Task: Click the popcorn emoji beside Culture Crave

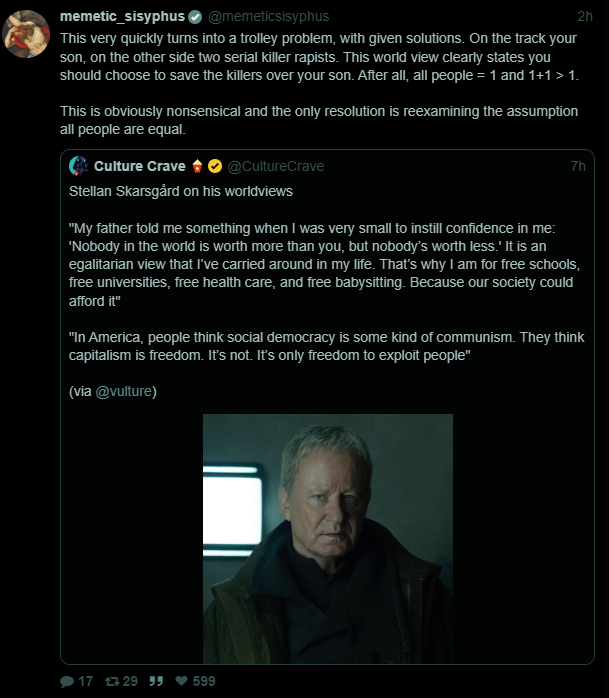Action: click(x=197, y=166)
